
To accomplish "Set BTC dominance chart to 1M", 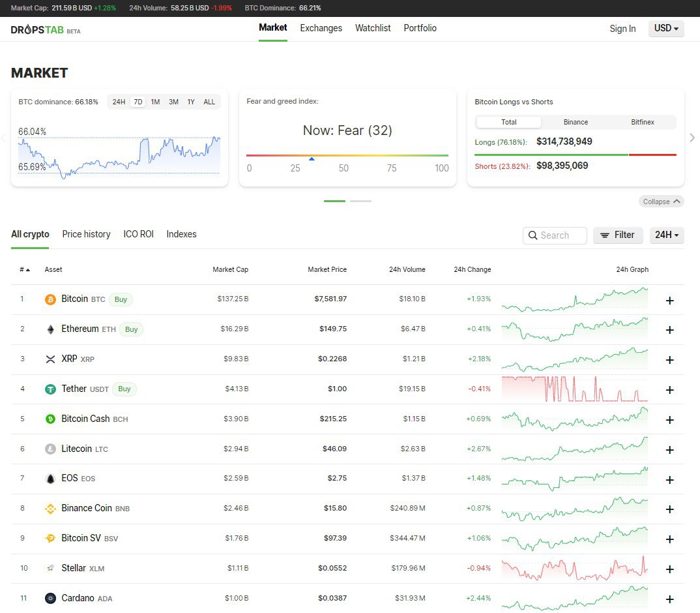I will point(155,102).
